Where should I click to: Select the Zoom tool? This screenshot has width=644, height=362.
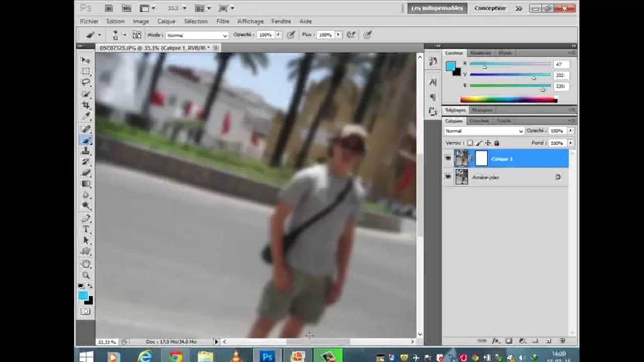pyautogui.click(x=86, y=276)
